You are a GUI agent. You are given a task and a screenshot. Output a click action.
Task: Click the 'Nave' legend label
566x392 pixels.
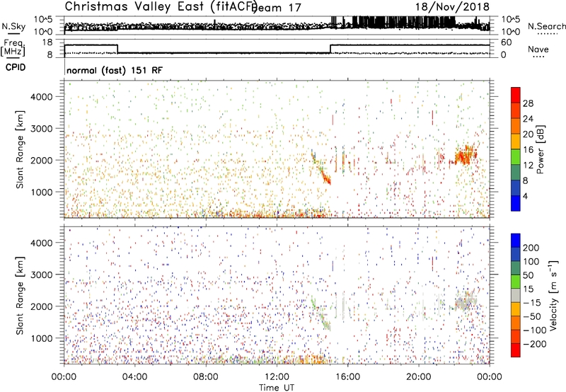[x=538, y=49]
